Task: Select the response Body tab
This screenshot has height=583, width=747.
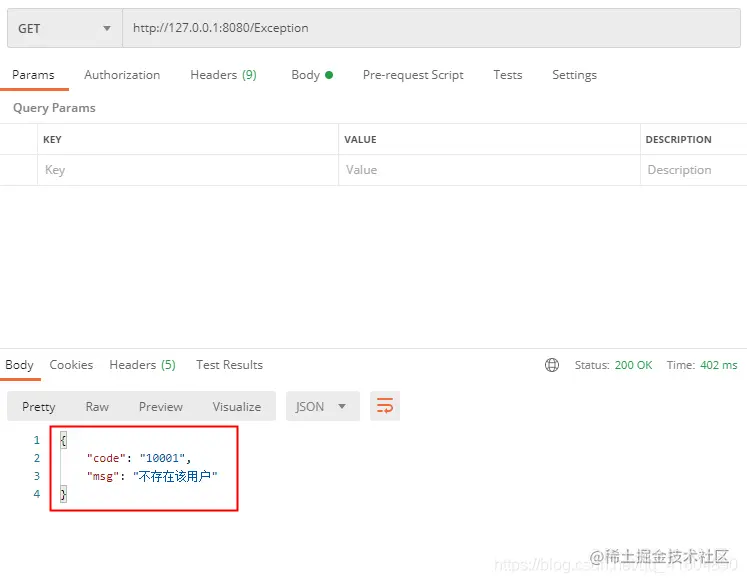Action: click(x=20, y=365)
